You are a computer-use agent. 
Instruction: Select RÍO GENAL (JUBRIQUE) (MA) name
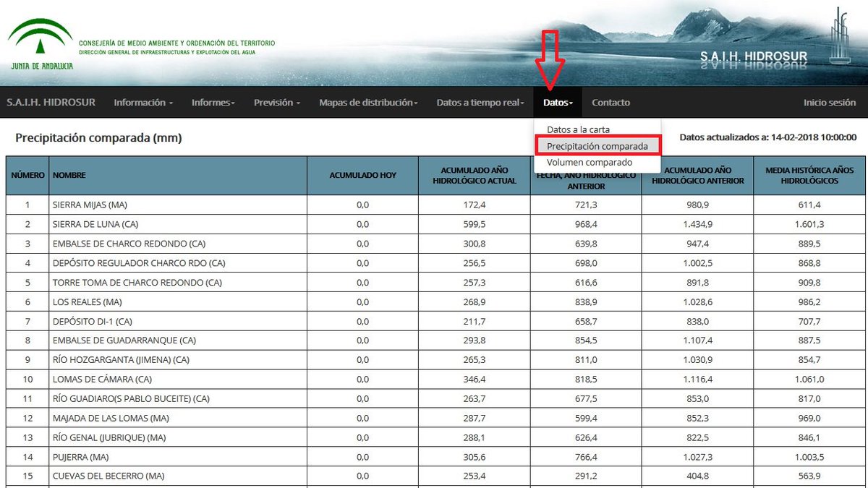pos(109,437)
